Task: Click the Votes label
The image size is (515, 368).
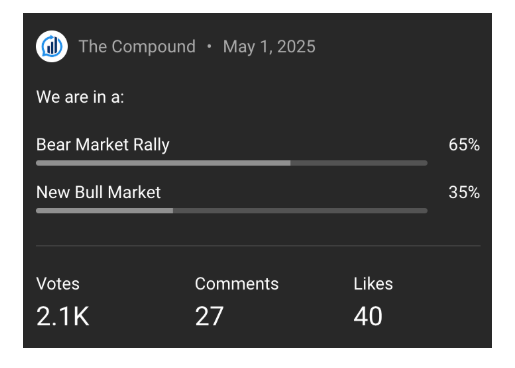Action: click(x=58, y=284)
